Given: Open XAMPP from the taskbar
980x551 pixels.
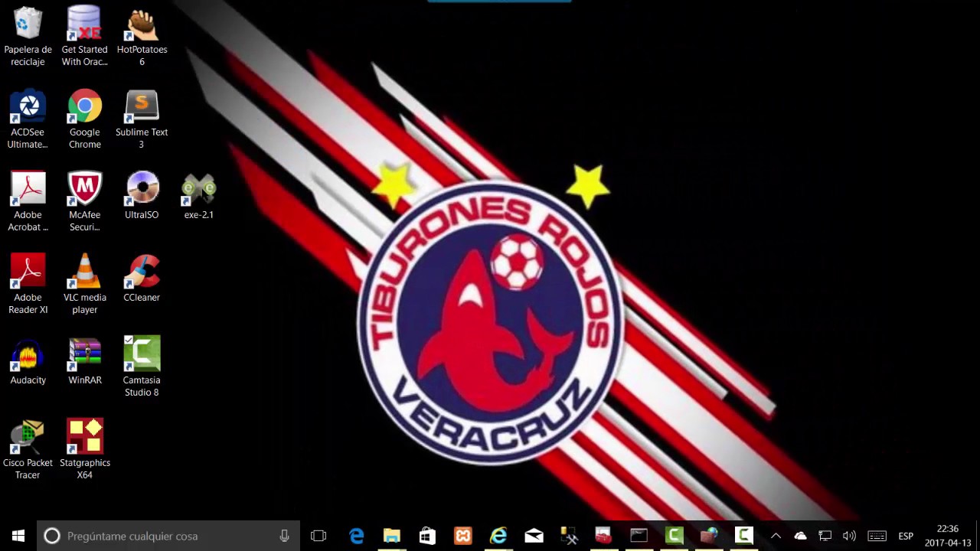Looking at the screenshot, I should [463, 536].
